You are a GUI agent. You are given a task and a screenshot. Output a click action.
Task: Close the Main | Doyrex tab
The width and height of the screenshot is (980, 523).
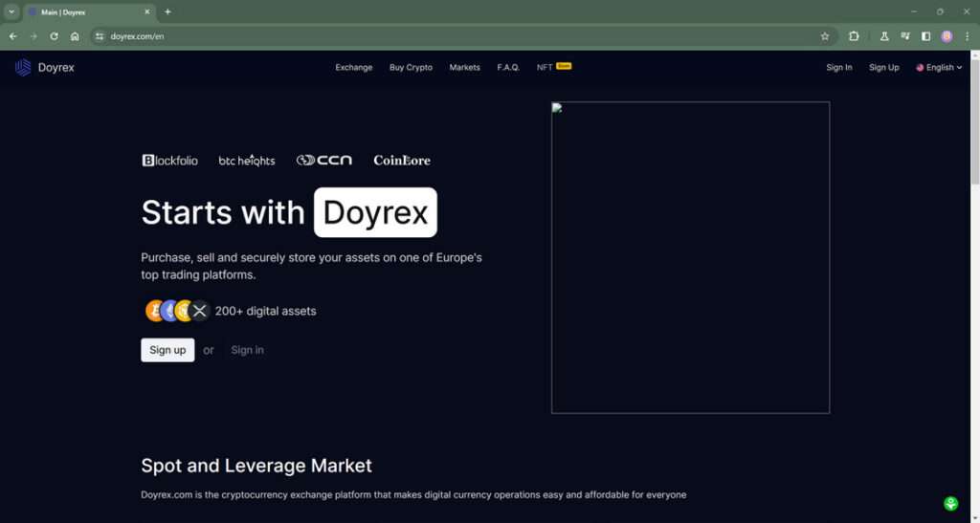146,11
